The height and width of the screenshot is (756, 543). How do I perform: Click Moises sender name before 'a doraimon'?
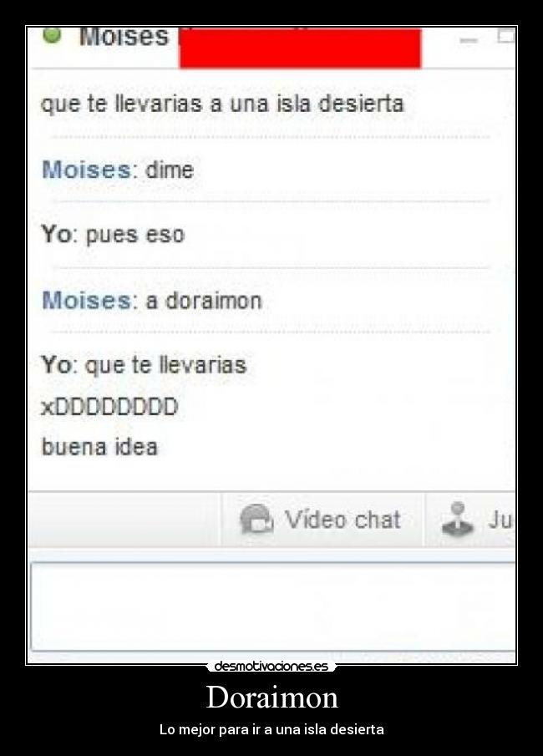[86, 301]
